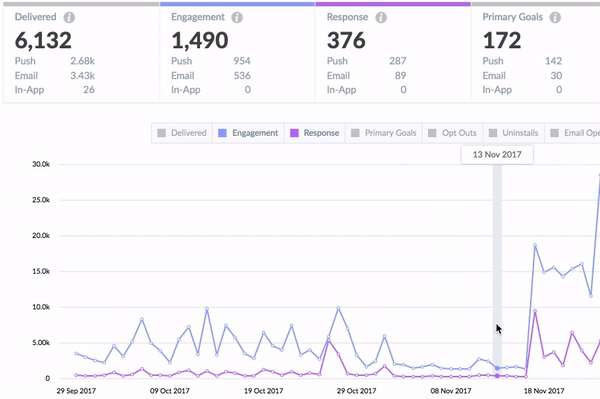This screenshot has width=600, height=399.
Task: Click the 18 Nov 2017 axis label
Action: pyautogui.click(x=544, y=391)
